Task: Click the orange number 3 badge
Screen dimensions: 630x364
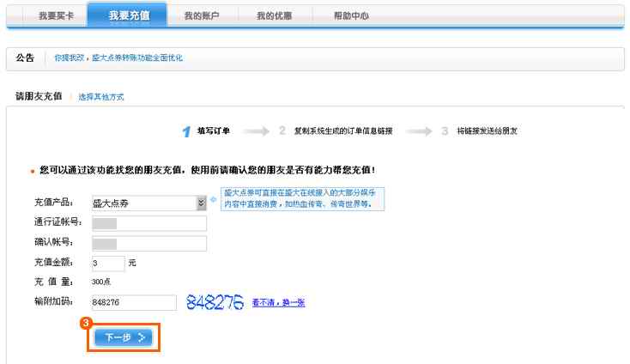Action: [x=85, y=324]
